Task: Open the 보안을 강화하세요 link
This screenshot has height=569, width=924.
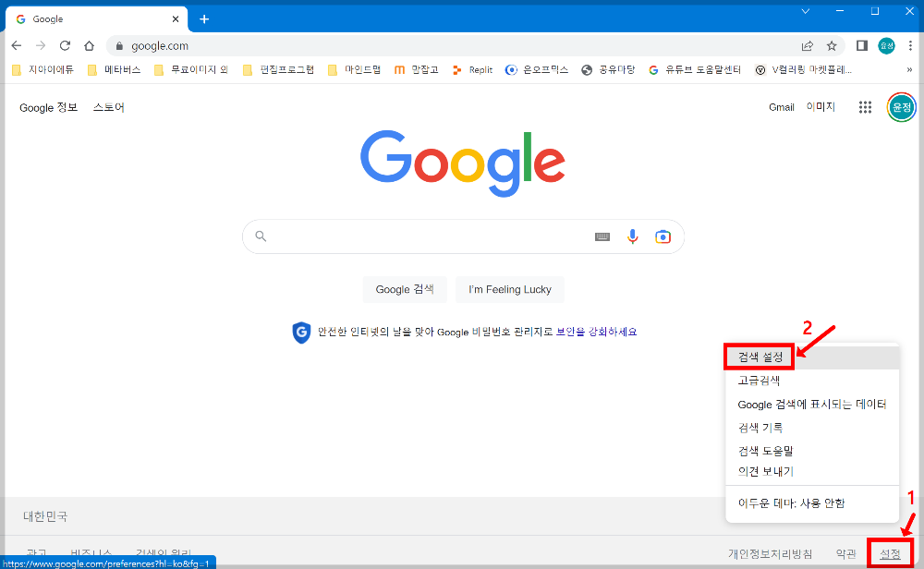Action: (x=596, y=333)
